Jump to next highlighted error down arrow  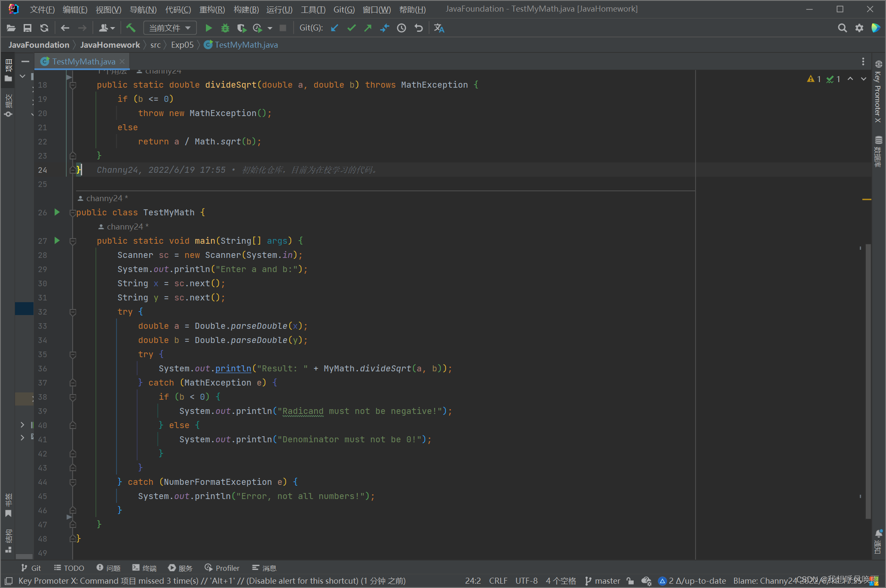click(x=864, y=79)
